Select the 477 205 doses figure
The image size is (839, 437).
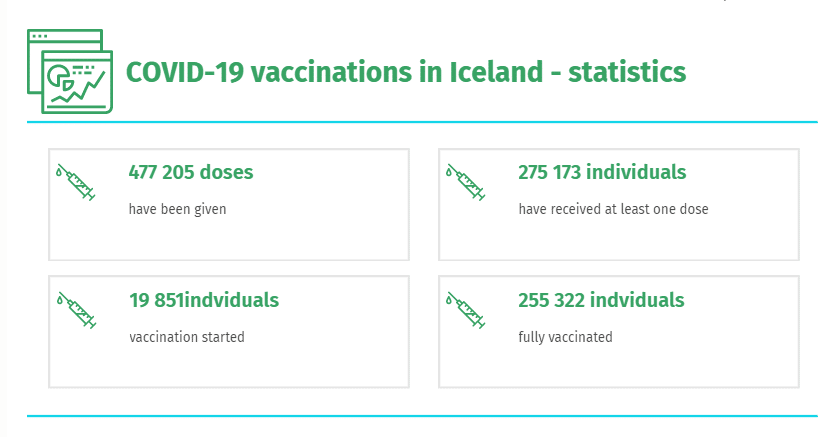[191, 172]
